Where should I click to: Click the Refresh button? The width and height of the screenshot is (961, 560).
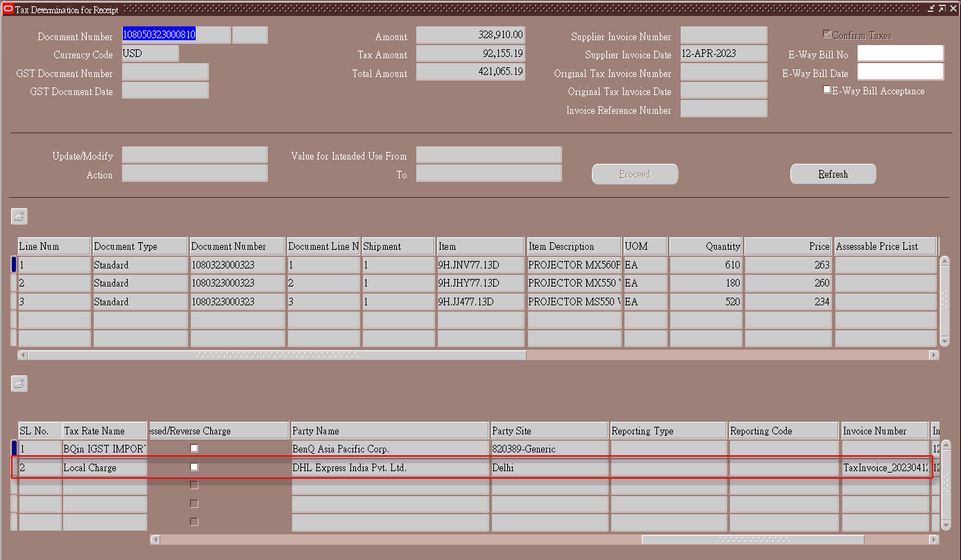(833, 174)
